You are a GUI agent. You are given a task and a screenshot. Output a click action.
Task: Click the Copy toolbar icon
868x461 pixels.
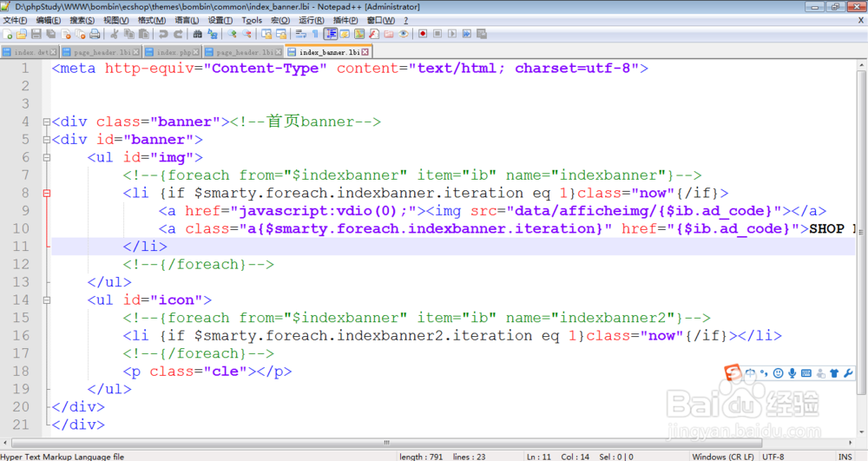tap(128, 35)
